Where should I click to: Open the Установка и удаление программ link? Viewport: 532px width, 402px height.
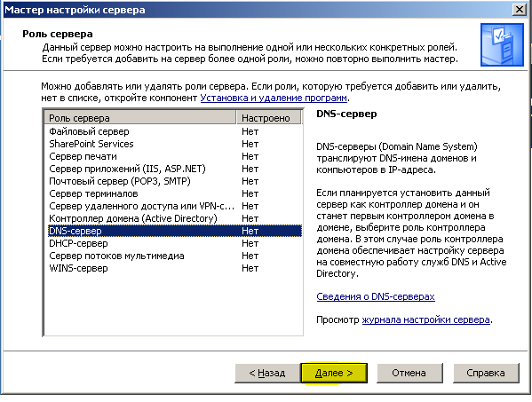pos(274,98)
